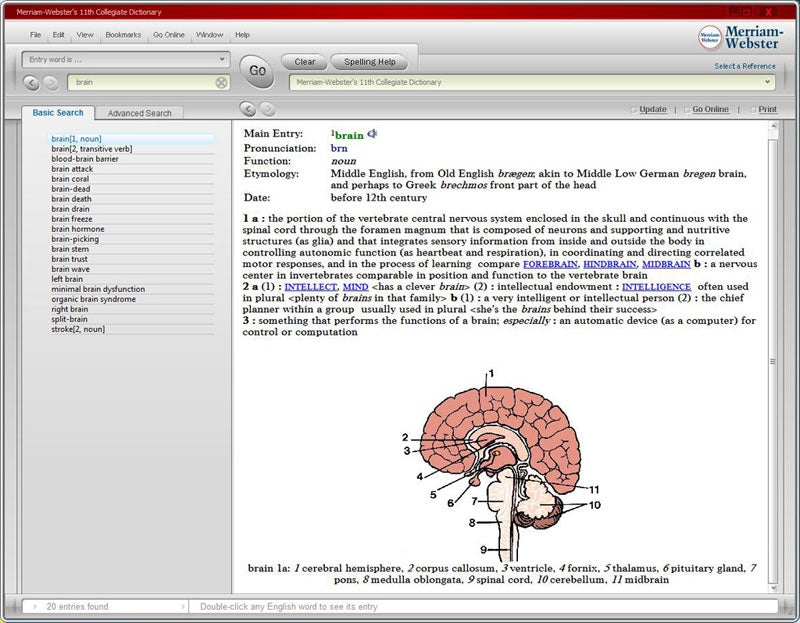Play the brain pronunciation audio
This screenshot has width=800, height=623.
point(373,134)
